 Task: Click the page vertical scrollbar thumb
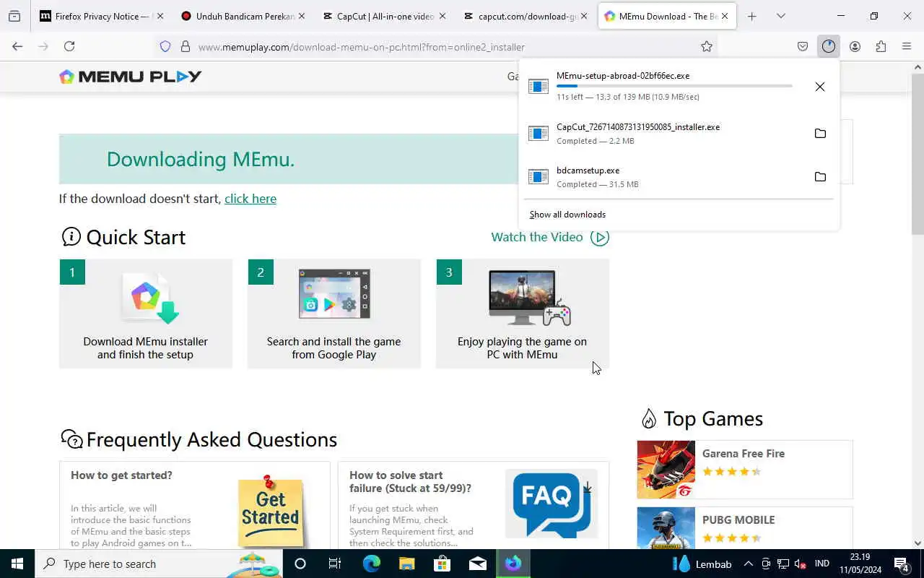918,153
